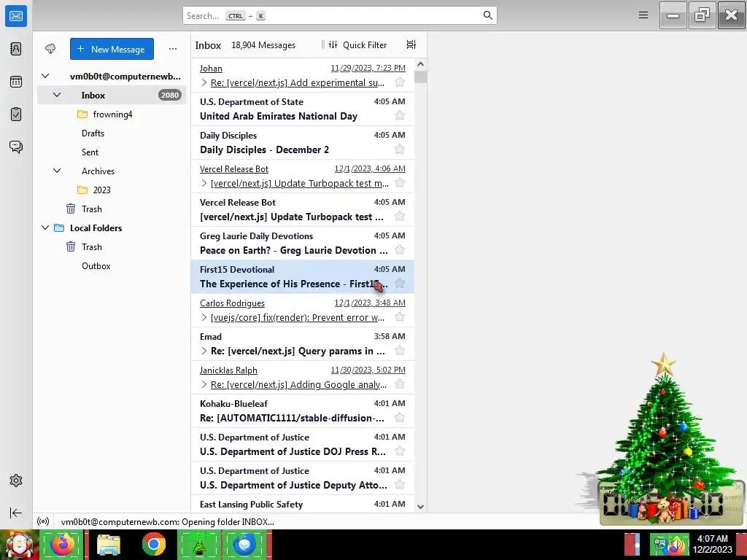Click the New Message button
Screen dimensions: 747x560
point(112,49)
